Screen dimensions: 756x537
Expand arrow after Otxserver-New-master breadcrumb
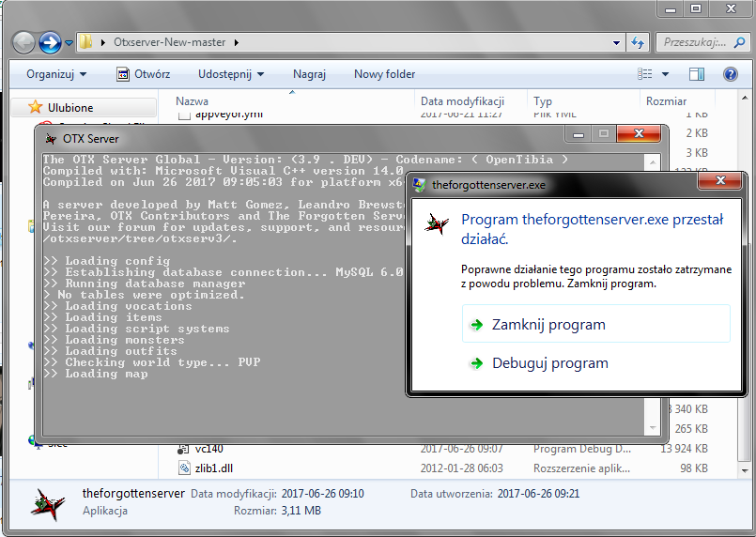click(237, 42)
